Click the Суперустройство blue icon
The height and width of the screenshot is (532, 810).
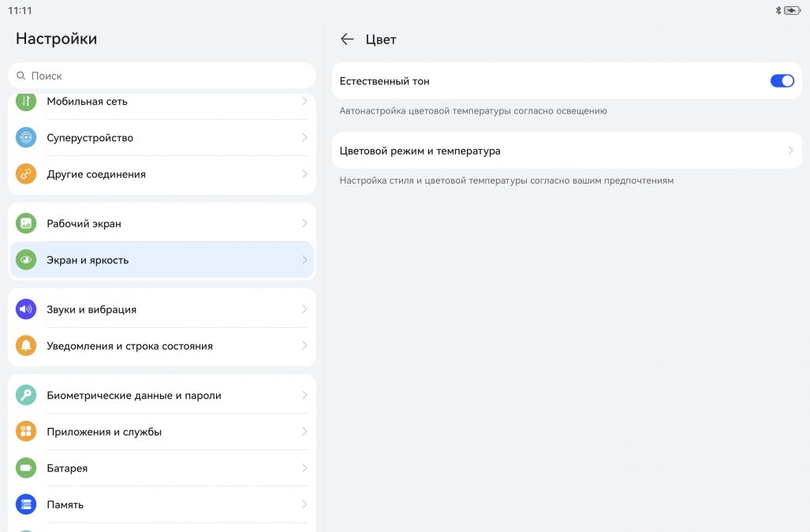pyautogui.click(x=26, y=138)
